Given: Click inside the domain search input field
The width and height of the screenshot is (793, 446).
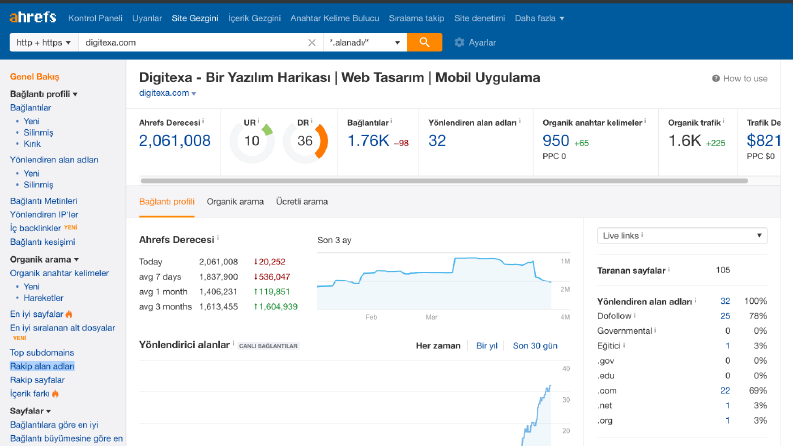Looking at the screenshot, I should (x=192, y=42).
